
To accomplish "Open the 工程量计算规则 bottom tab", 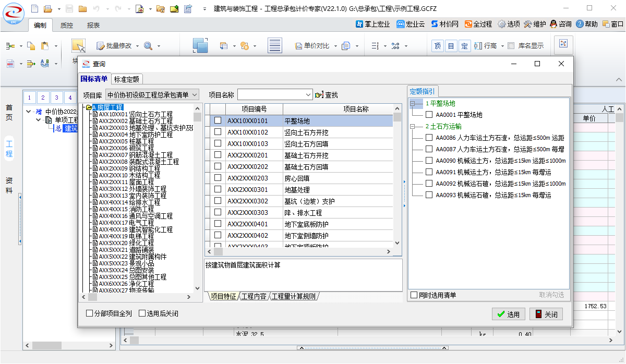I will [294, 296].
